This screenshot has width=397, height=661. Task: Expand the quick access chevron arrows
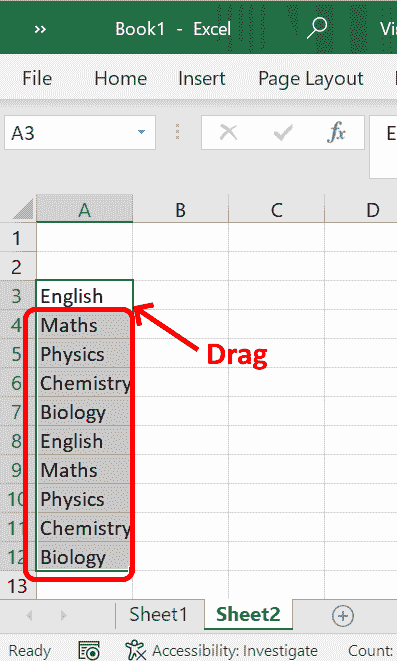40,29
